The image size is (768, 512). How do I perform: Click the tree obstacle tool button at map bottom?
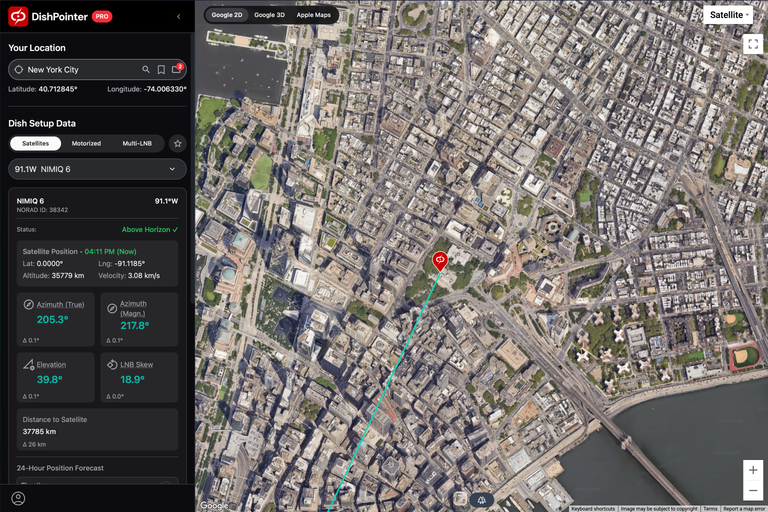[481, 500]
